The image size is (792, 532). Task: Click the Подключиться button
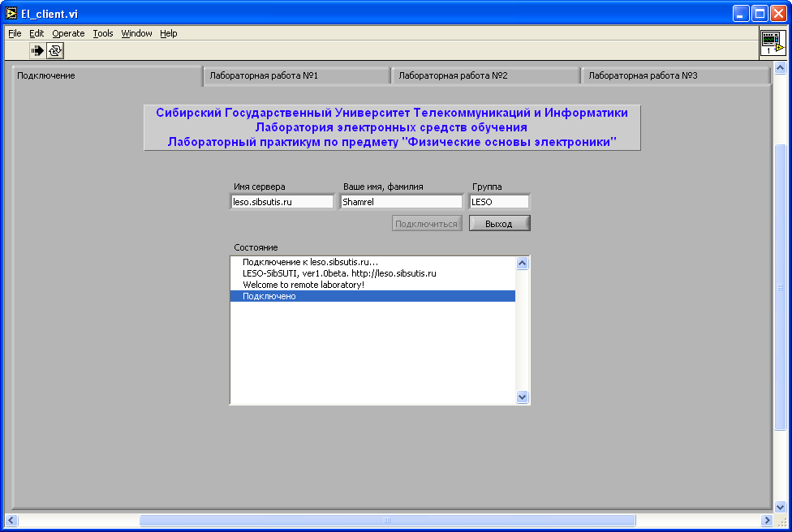point(427,224)
